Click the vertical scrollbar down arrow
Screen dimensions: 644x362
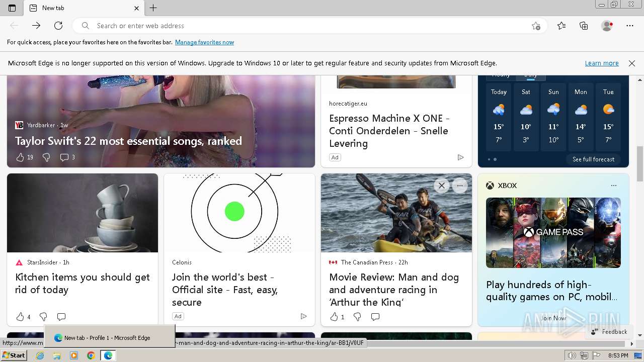(x=640, y=335)
